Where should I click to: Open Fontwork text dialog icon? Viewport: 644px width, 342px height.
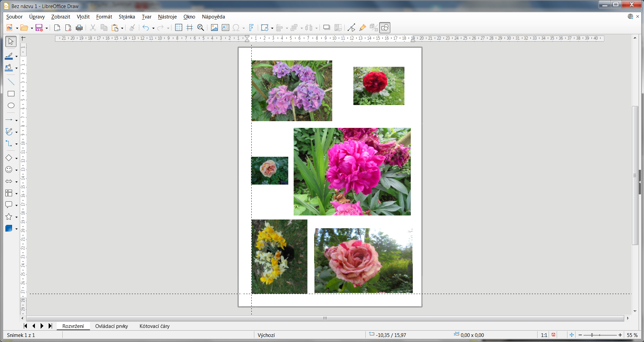coord(251,28)
